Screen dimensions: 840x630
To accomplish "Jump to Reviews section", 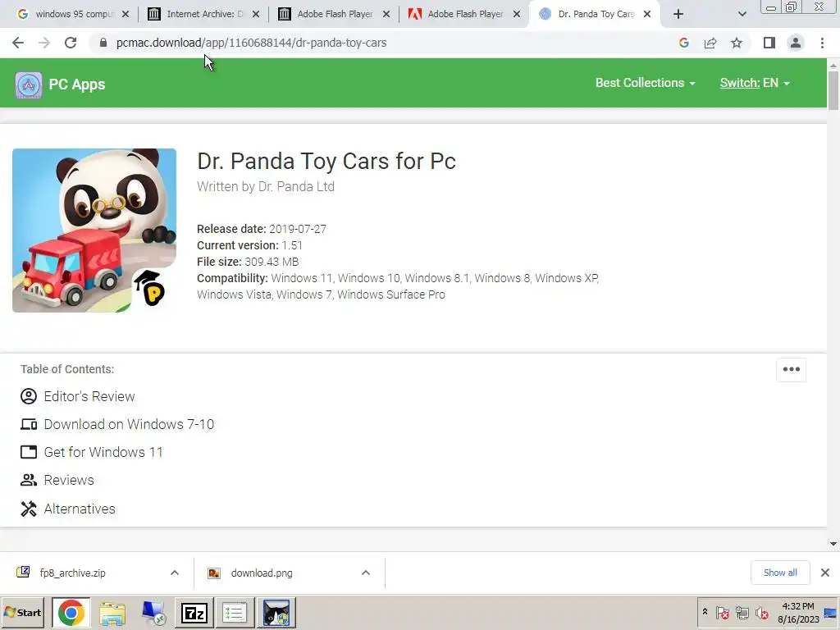I will [69, 480].
